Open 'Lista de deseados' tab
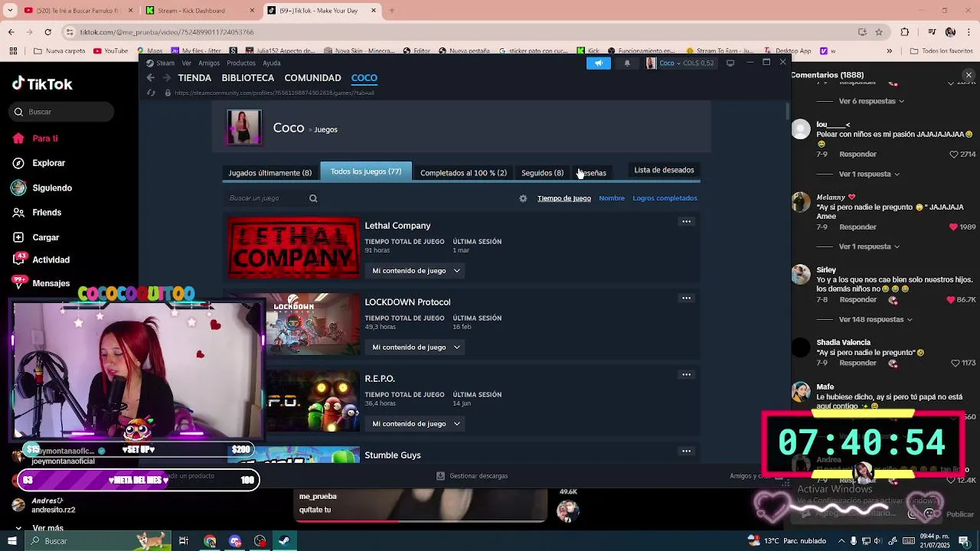 (x=664, y=170)
